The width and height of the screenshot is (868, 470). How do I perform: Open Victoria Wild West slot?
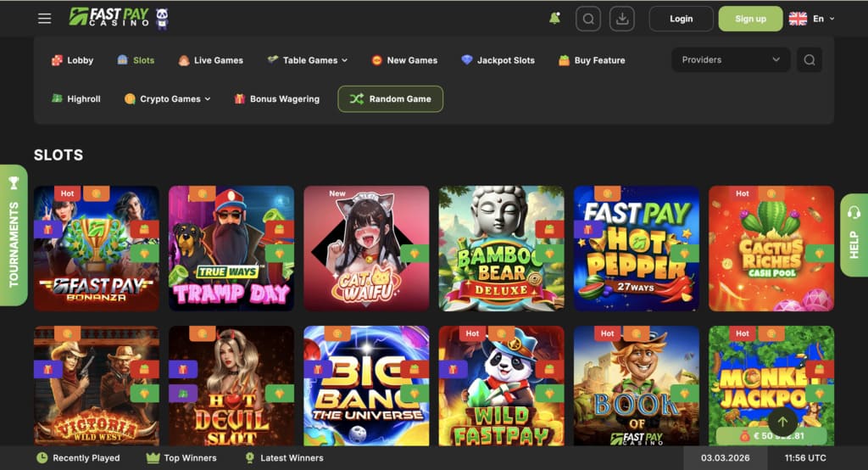pos(97,386)
